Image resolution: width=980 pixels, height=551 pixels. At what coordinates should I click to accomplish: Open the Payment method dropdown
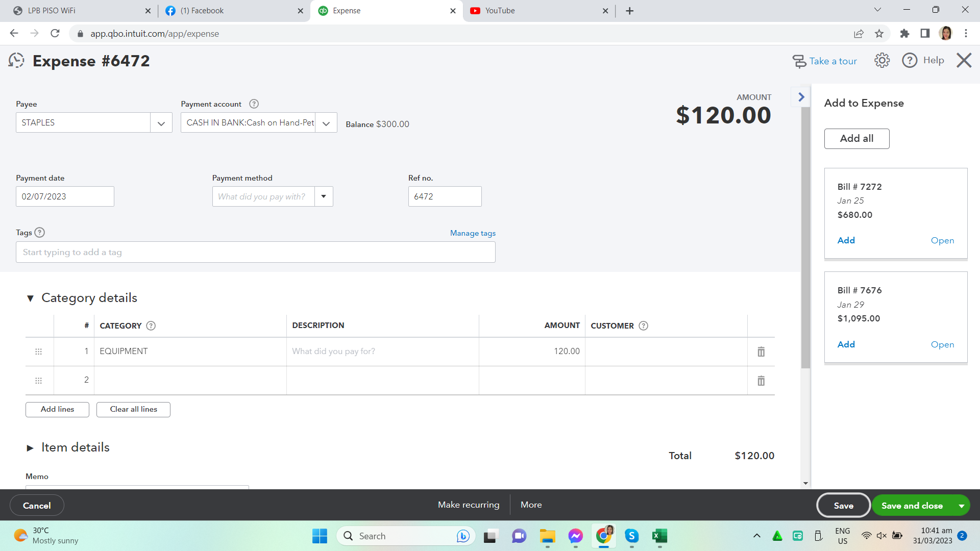(x=324, y=196)
